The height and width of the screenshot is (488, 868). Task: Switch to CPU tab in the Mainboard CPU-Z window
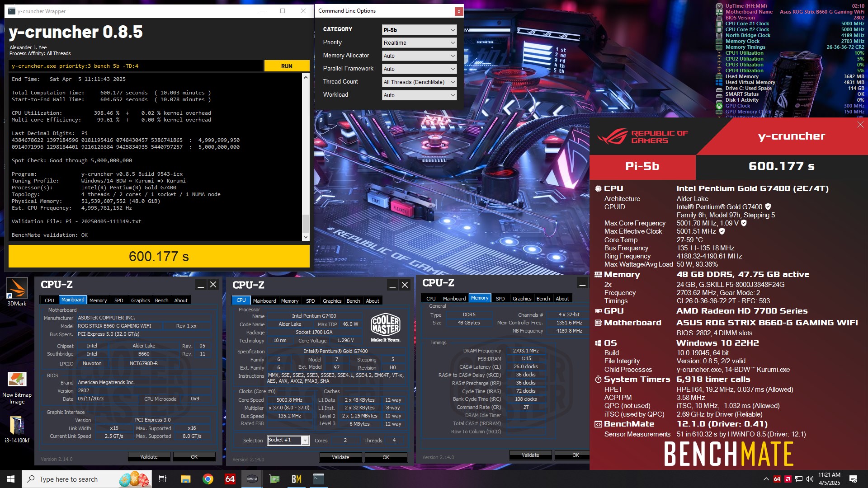pos(49,300)
